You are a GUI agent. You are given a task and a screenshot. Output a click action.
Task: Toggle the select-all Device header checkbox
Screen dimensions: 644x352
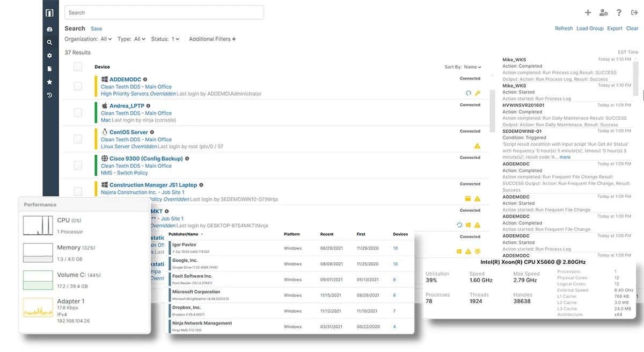click(x=78, y=67)
